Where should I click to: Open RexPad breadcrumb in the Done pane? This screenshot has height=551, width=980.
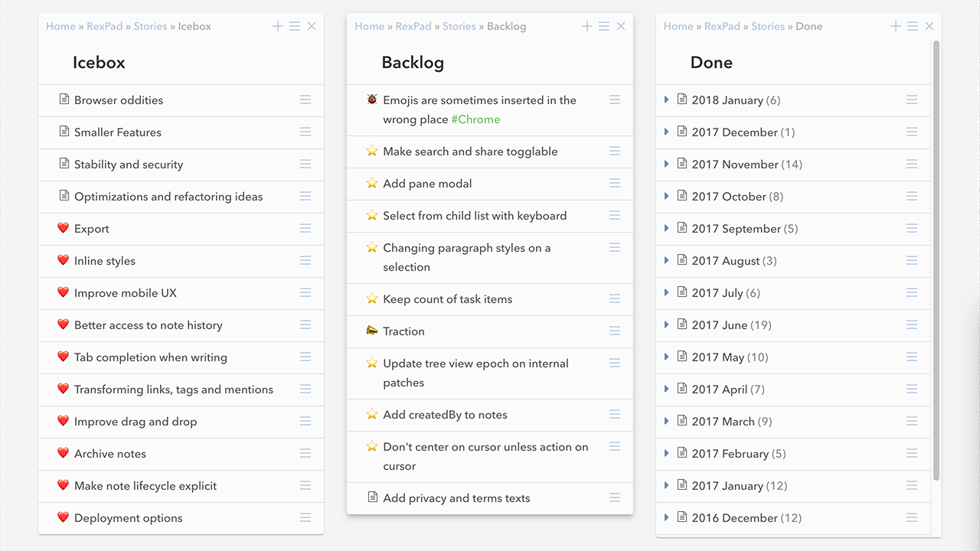tap(722, 26)
